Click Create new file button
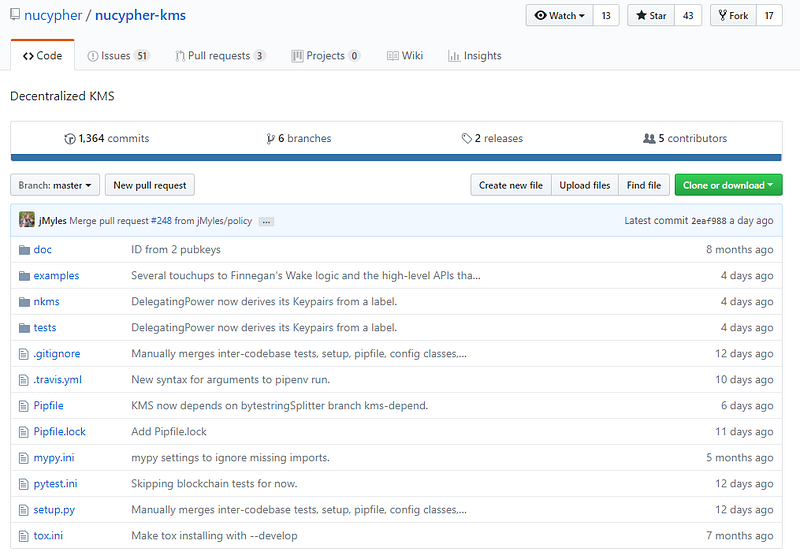 click(511, 185)
